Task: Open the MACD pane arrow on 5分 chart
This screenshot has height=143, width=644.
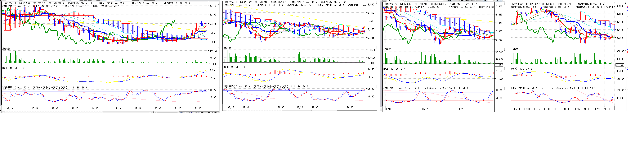Action: (x=219, y=68)
